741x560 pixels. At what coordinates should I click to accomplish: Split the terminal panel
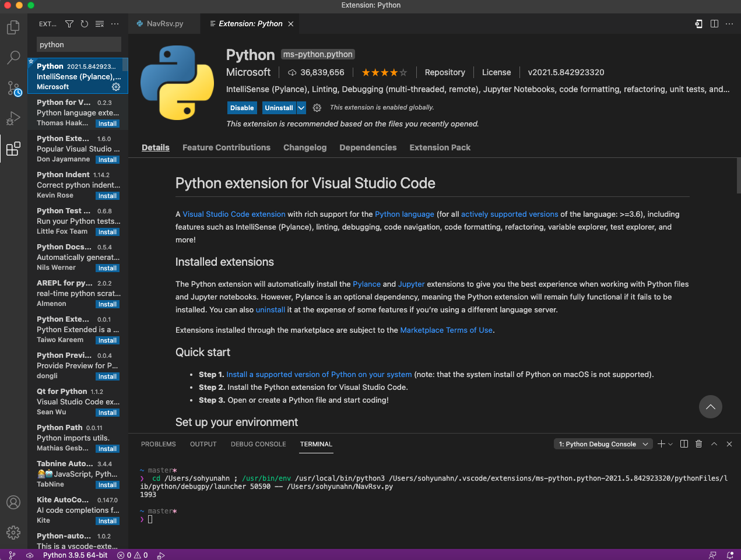click(684, 444)
